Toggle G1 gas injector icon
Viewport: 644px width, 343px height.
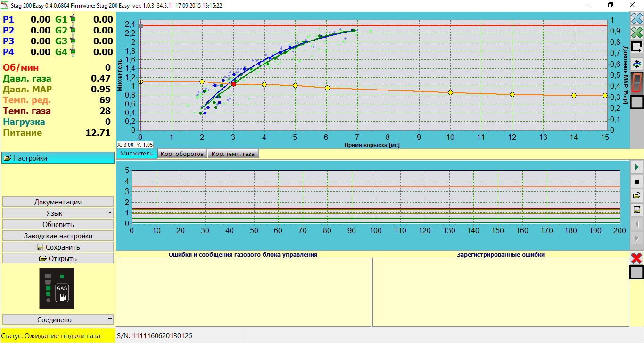pos(73,19)
